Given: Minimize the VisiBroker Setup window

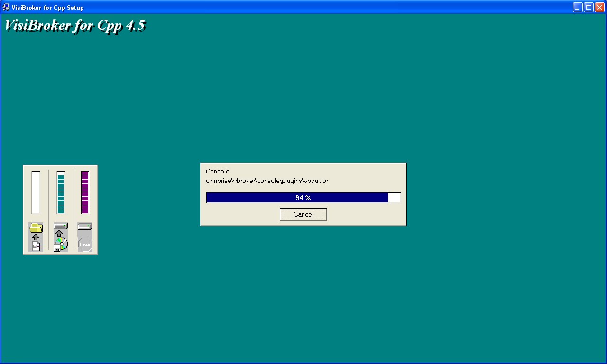Looking at the screenshot, I should tap(578, 7).
